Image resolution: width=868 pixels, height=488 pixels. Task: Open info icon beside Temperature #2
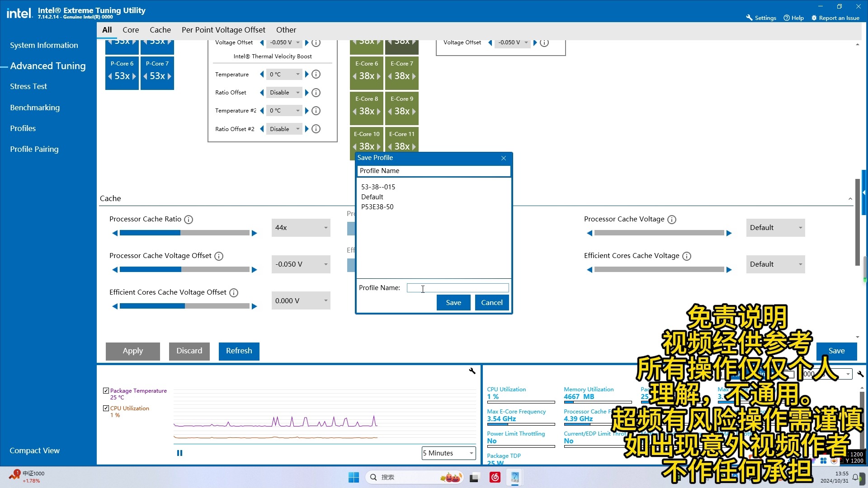tap(316, 111)
